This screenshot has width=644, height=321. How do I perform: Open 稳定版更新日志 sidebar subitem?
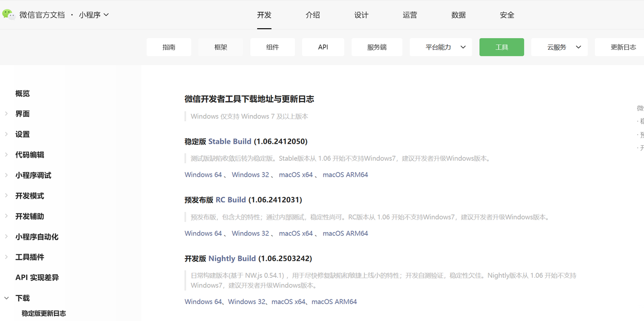click(x=44, y=313)
